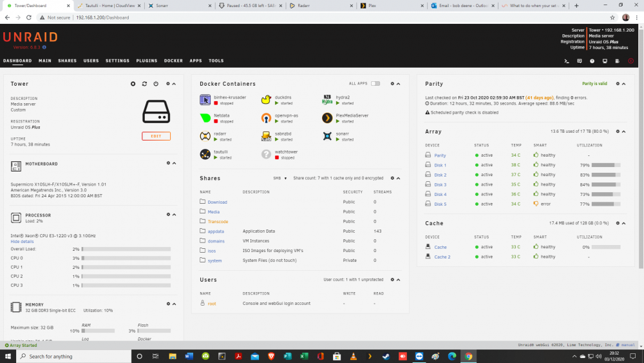Screen dimensions: 644x363
Task: View the red alert notification icon
Action: 631,61
